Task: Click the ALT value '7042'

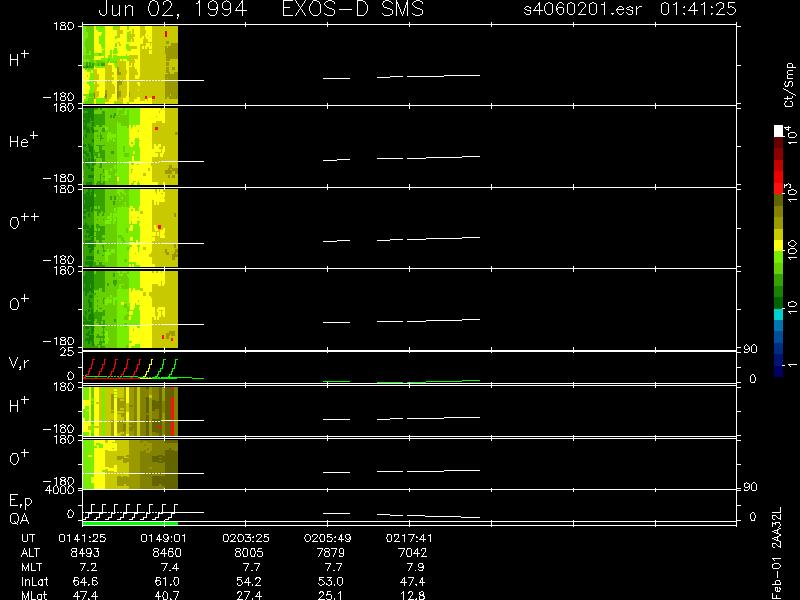Action: click(412, 553)
